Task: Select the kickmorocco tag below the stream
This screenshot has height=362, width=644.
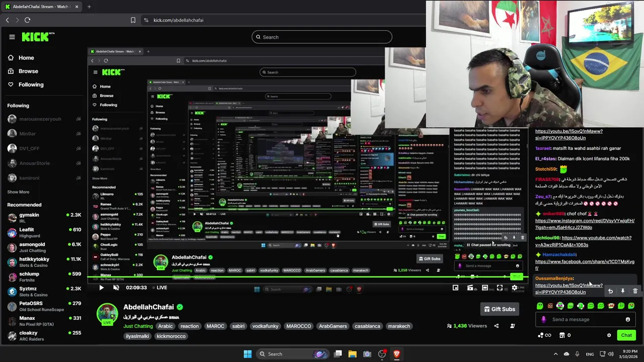Action: click(x=171, y=336)
